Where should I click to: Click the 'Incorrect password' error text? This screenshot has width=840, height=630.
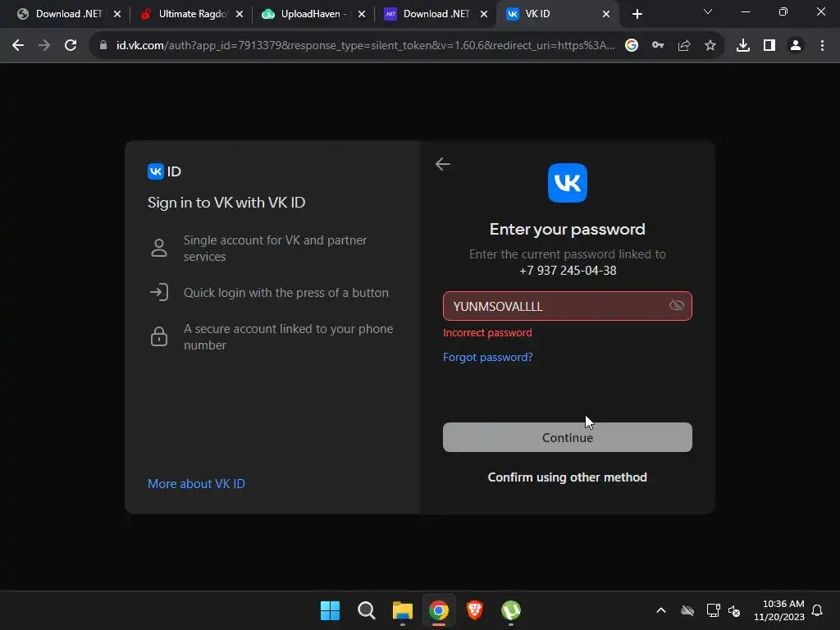[487, 333]
